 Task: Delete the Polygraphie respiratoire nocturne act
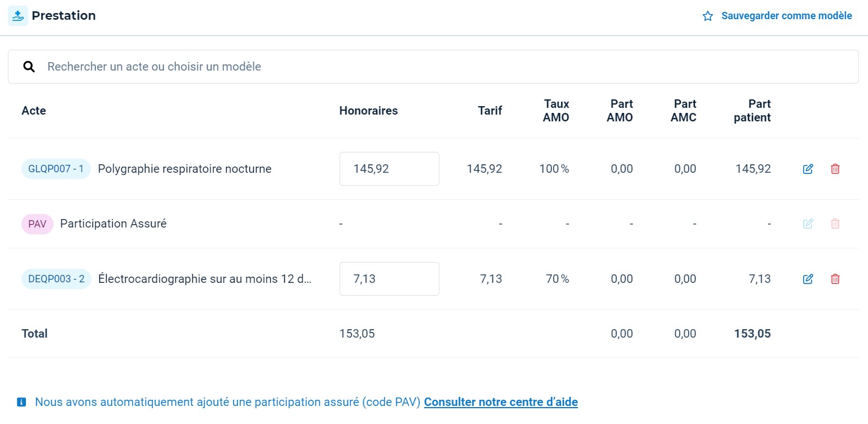click(x=835, y=169)
